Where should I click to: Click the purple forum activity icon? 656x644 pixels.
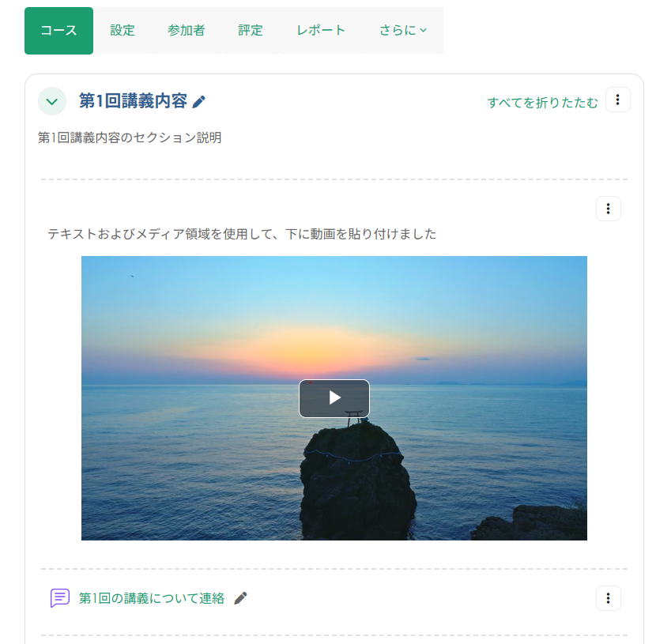click(60, 598)
